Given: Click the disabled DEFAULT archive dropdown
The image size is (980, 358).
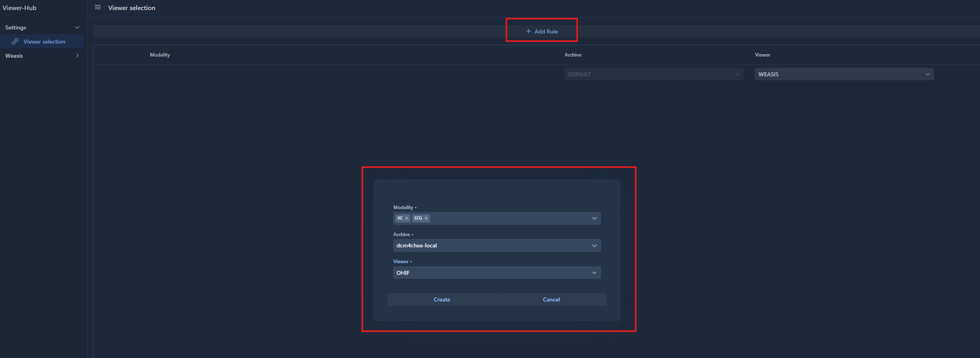Looking at the screenshot, I should pos(654,74).
